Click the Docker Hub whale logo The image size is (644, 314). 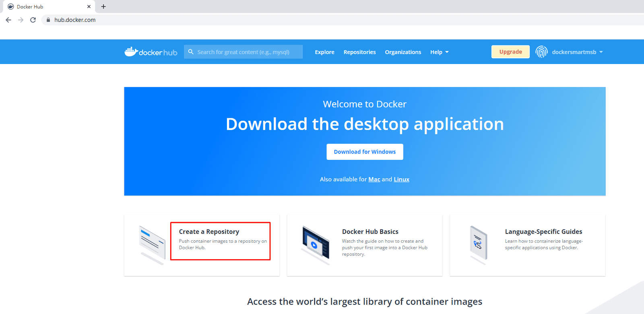(x=151, y=52)
